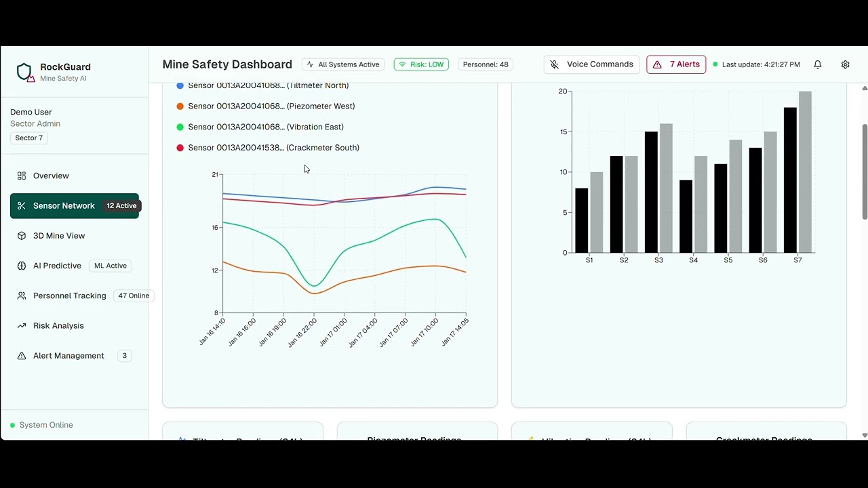Screen dimensions: 868x488
Task: Click the Mine Safety Dashboard title
Action: click(x=227, y=64)
